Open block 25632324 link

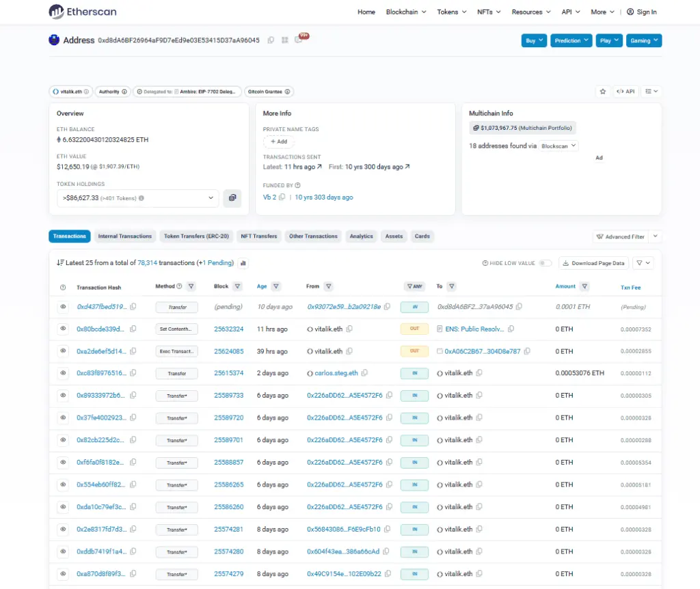coord(228,329)
